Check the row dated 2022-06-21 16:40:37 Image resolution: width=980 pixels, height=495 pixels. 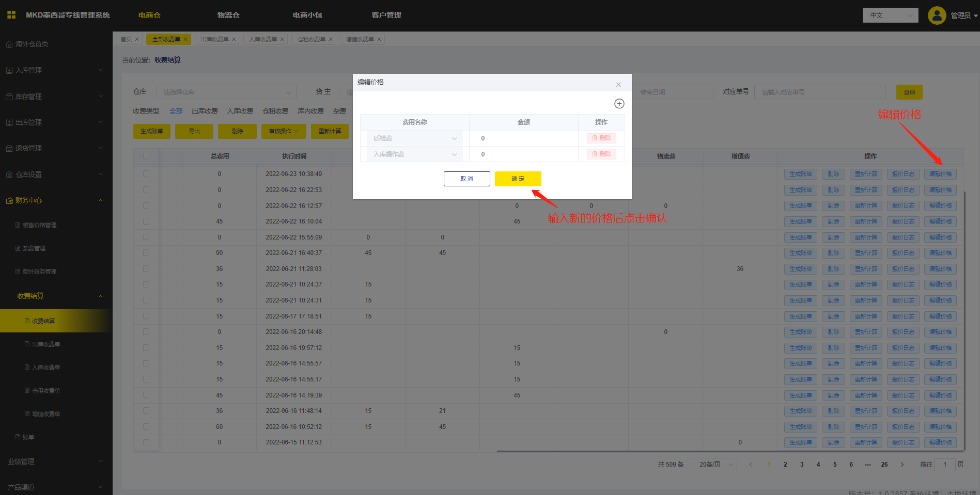146,253
